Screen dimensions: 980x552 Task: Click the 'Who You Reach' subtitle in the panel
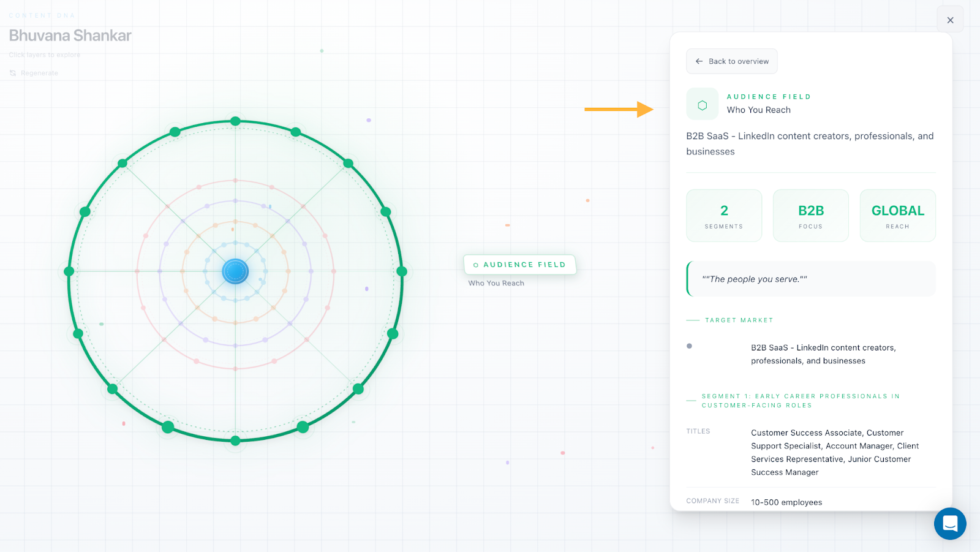[758, 110]
